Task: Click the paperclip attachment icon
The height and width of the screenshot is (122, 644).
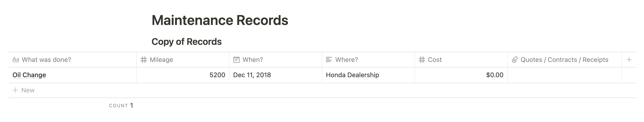Action: click(x=514, y=60)
